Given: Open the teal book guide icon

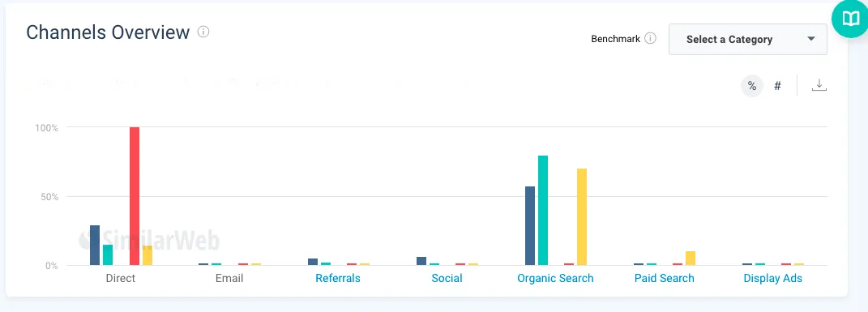Looking at the screenshot, I should 849,20.
